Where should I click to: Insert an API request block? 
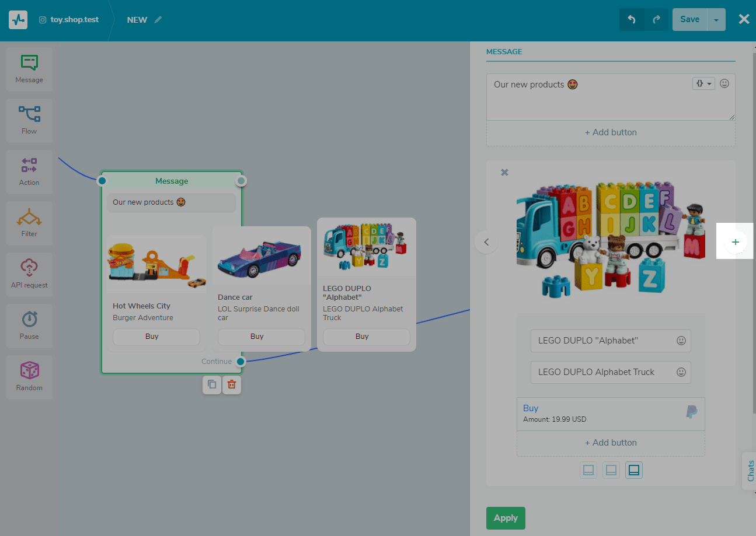[29, 274]
